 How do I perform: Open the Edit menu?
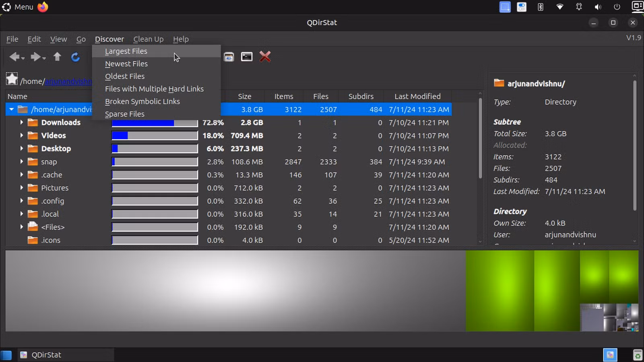[34, 39]
